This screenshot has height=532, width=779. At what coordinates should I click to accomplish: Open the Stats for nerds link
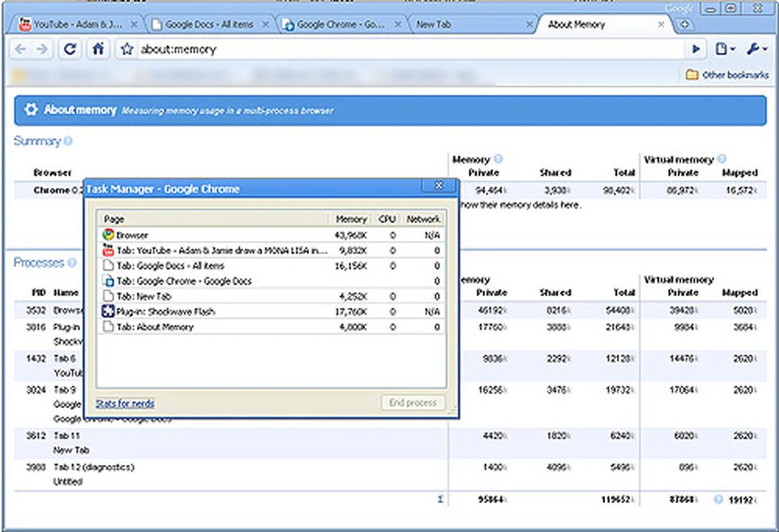[125, 403]
